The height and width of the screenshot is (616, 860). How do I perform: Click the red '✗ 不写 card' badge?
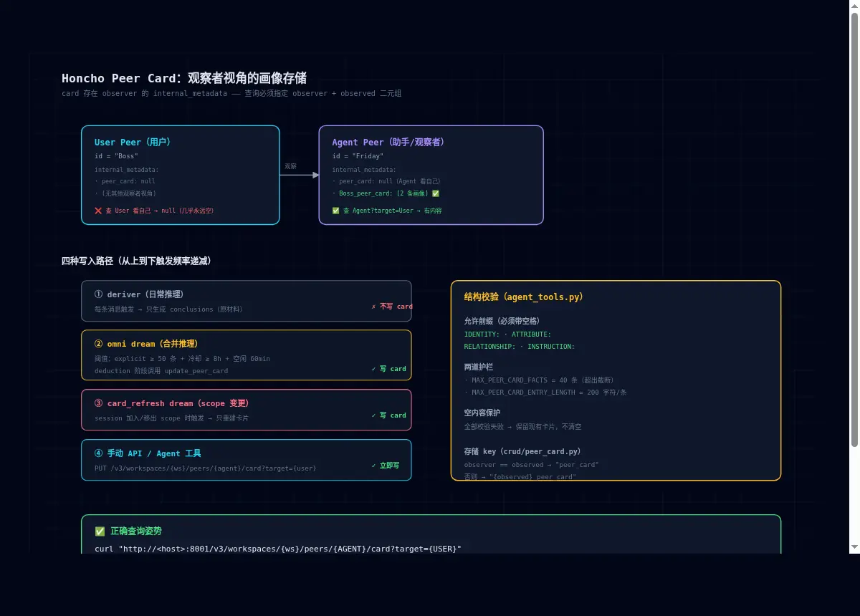click(392, 306)
